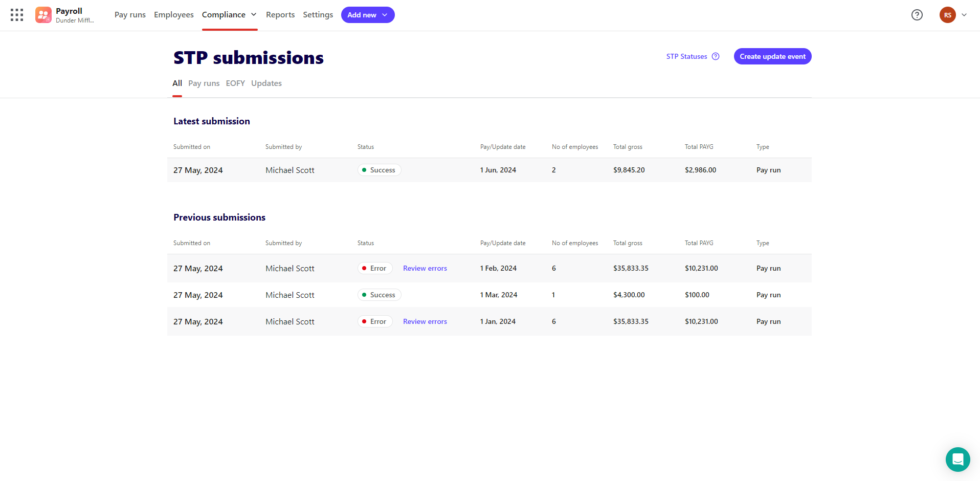Switch to the Updates tab
Viewport: 980px width, 481px height.
(266, 83)
